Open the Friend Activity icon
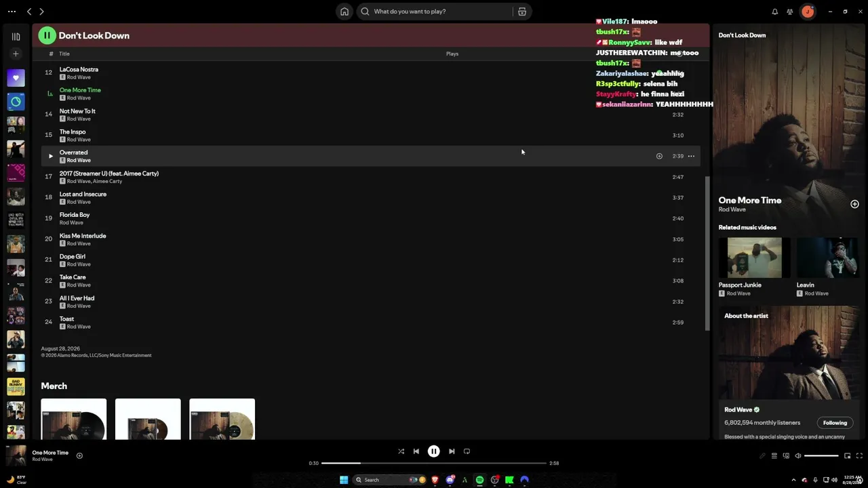This screenshot has width=868, height=488. (x=790, y=12)
